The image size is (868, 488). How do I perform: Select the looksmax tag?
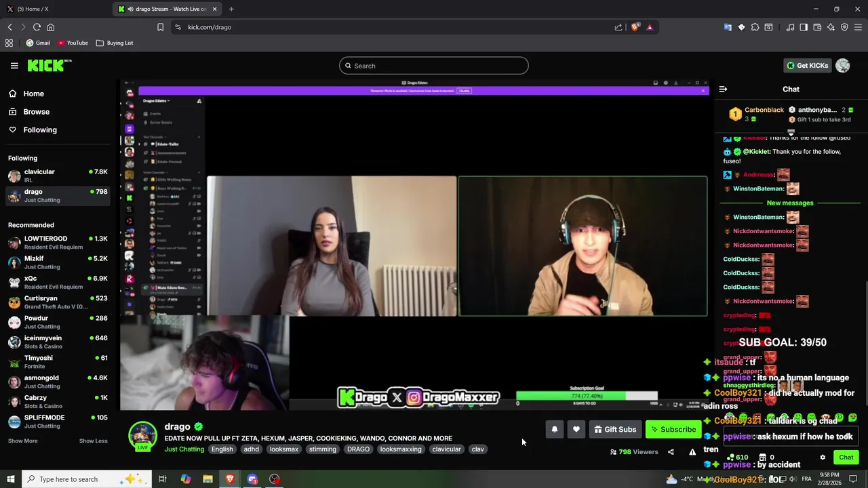(x=283, y=449)
